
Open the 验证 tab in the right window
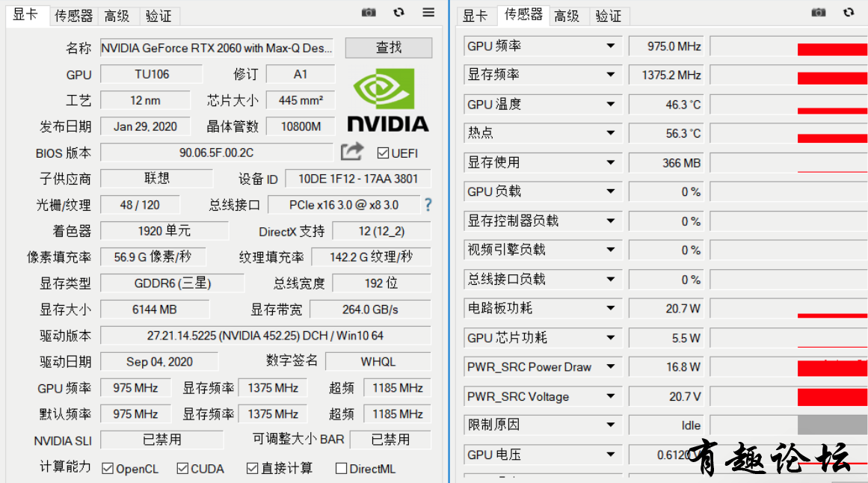pos(609,16)
